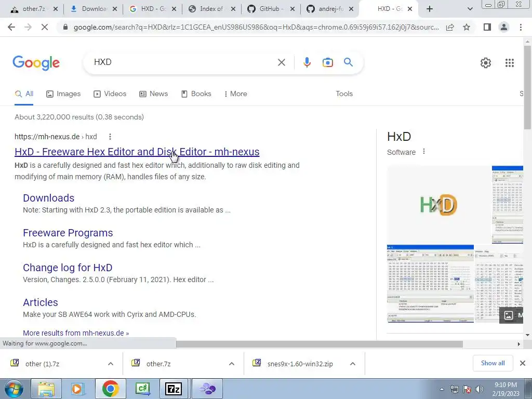Click the horizontal scrollbar thumb
This screenshot has height=399, width=532.
coord(319,344)
